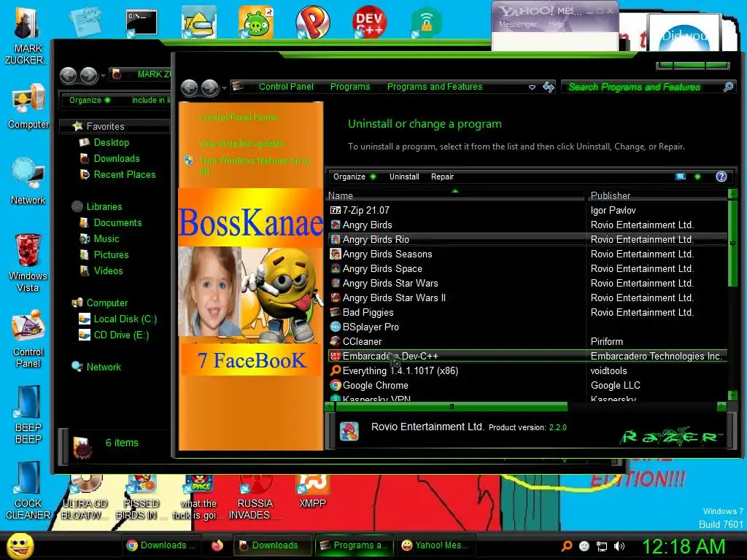Screen dimensions: 747x560
Task: Click Programs in the breadcrumb
Action: click(349, 87)
